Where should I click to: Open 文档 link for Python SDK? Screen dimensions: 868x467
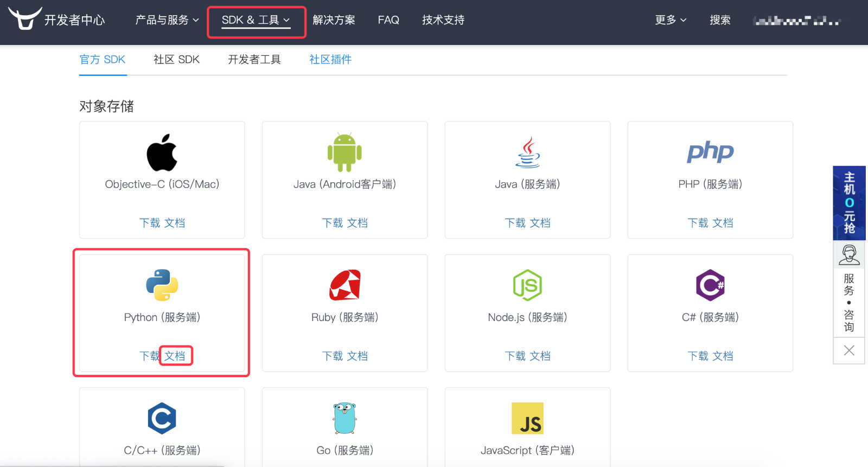tap(175, 356)
